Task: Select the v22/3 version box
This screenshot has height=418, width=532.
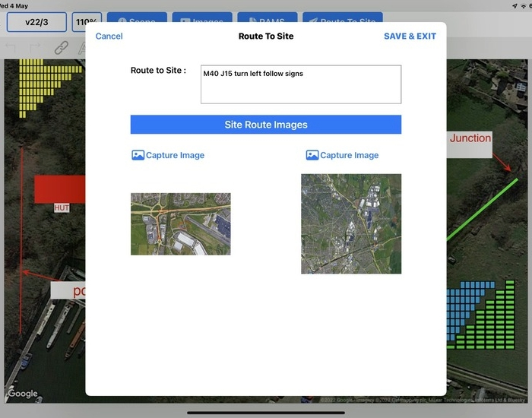Action: coord(36,22)
